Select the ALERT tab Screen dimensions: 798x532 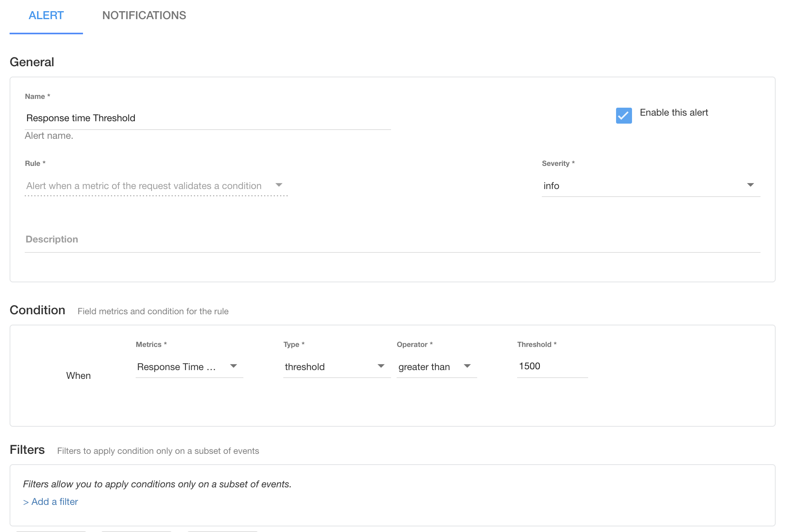46,16
